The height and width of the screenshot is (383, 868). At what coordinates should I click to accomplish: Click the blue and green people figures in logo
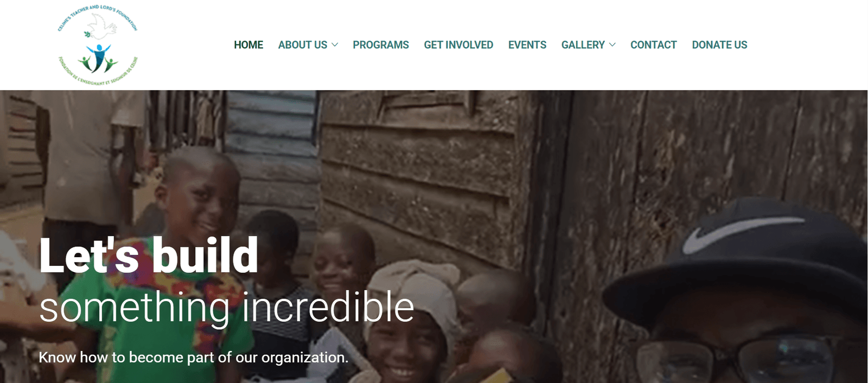98,59
